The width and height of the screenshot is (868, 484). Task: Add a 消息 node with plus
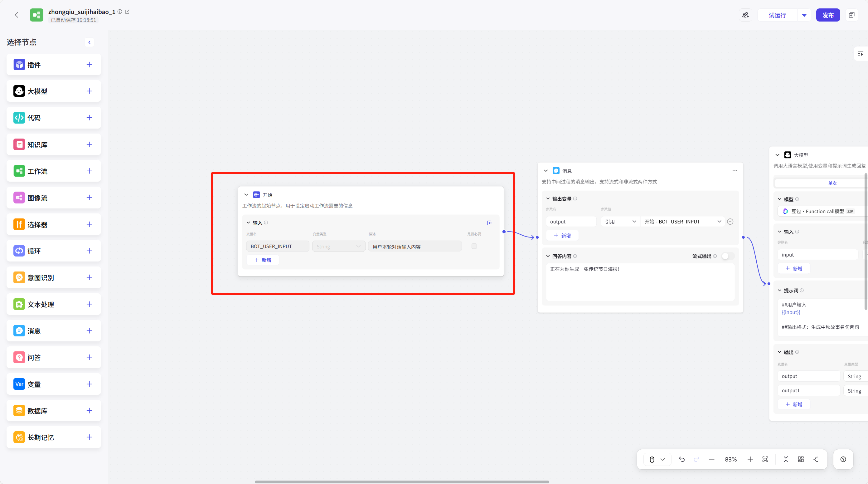tap(89, 331)
